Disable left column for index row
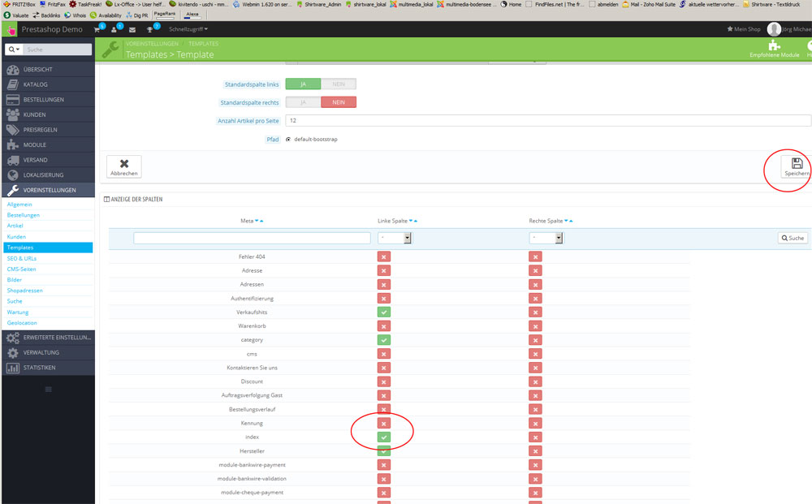812x504 pixels. point(384,437)
